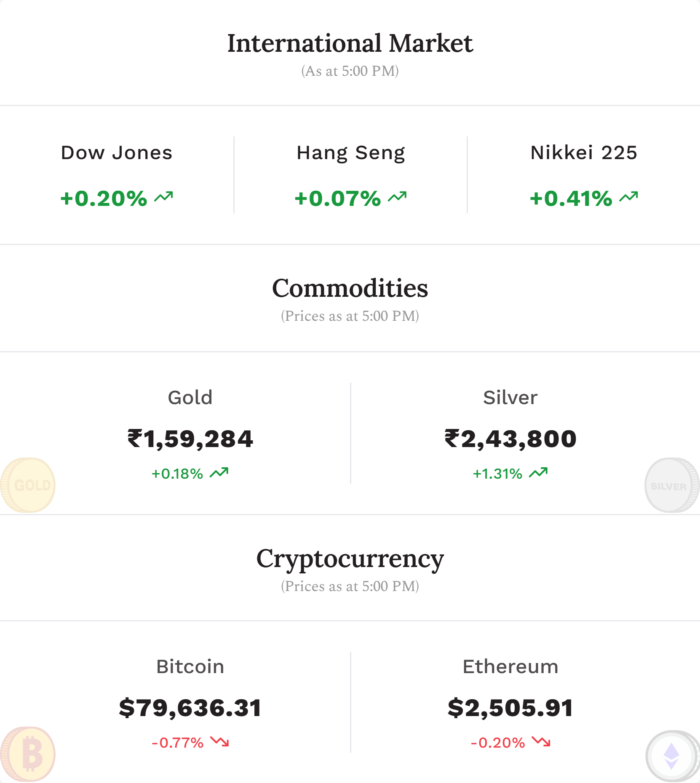Click the Ethereum coin icon

tap(672, 756)
